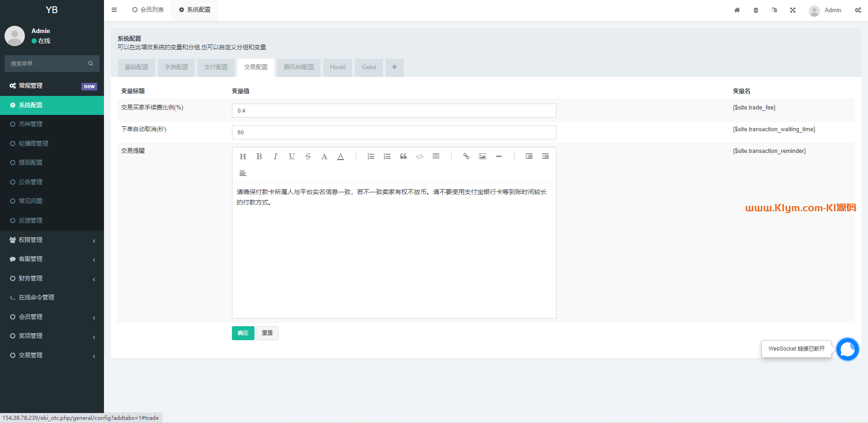Insert a horizontal rule in the editor
The height and width of the screenshot is (423, 868).
coord(499,157)
